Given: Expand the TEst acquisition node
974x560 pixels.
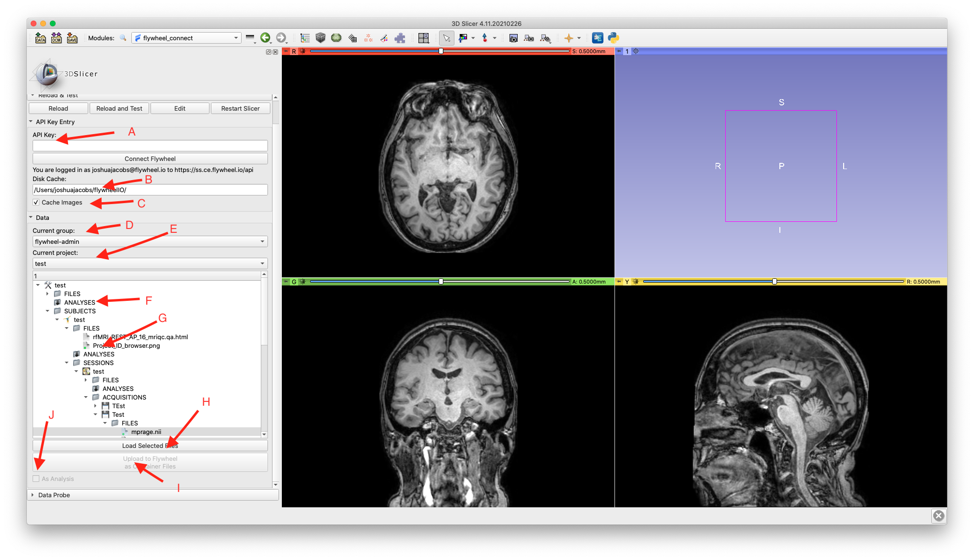Looking at the screenshot, I should [95, 406].
